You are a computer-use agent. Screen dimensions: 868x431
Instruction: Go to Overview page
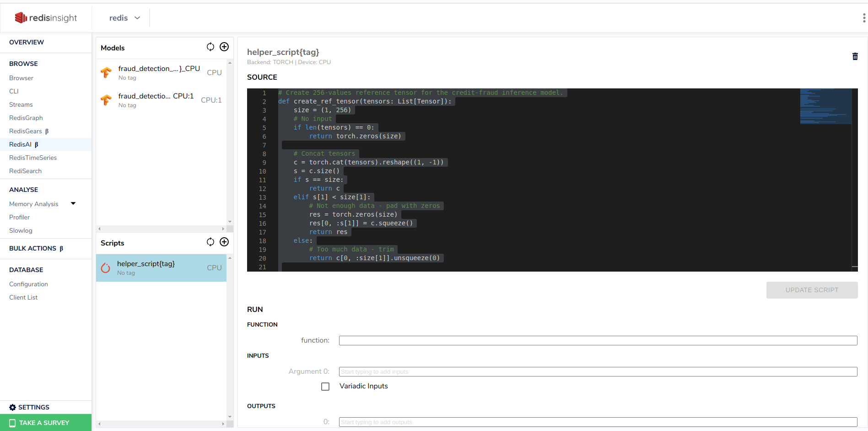27,42
